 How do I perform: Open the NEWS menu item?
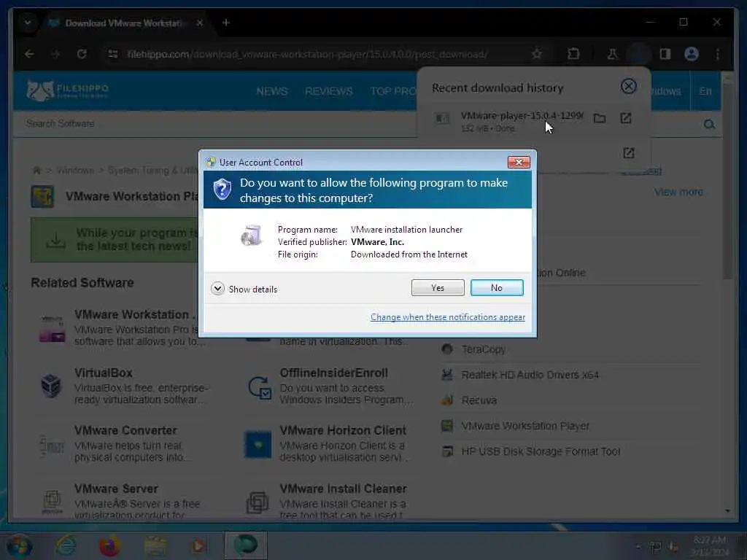click(272, 91)
